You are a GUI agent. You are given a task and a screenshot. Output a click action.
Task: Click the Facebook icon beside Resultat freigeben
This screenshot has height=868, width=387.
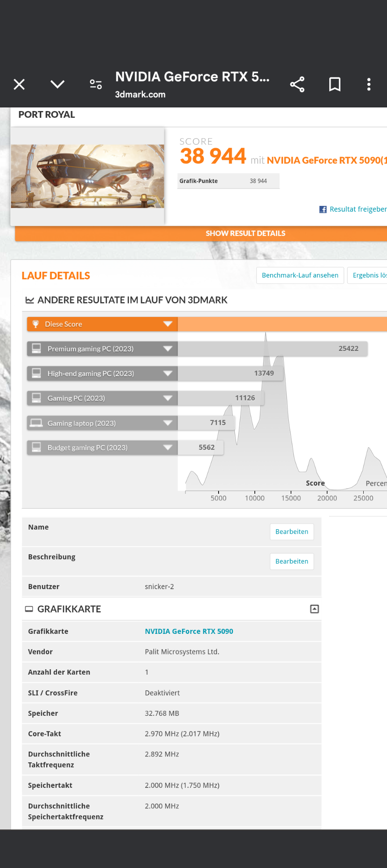(322, 209)
